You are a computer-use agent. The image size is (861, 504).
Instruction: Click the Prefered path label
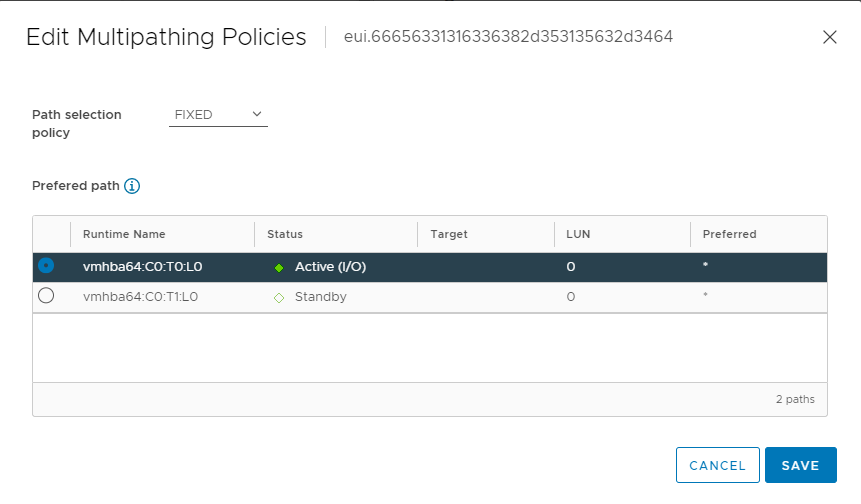coord(76,186)
